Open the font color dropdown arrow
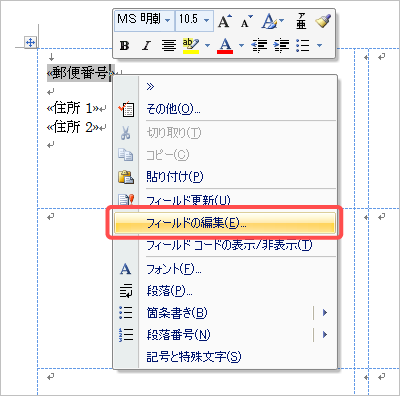The height and width of the screenshot is (396, 400). (242, 45)
